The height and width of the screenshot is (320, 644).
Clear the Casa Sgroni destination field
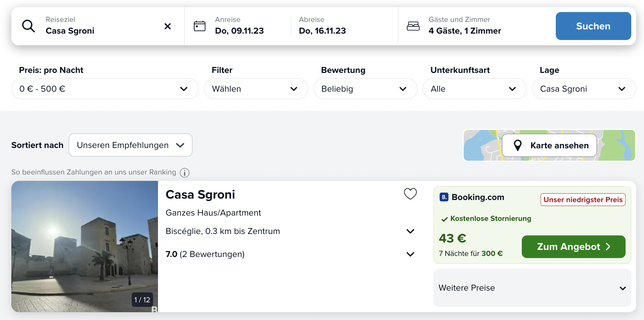pyautogui.click(x=168, y=26)
